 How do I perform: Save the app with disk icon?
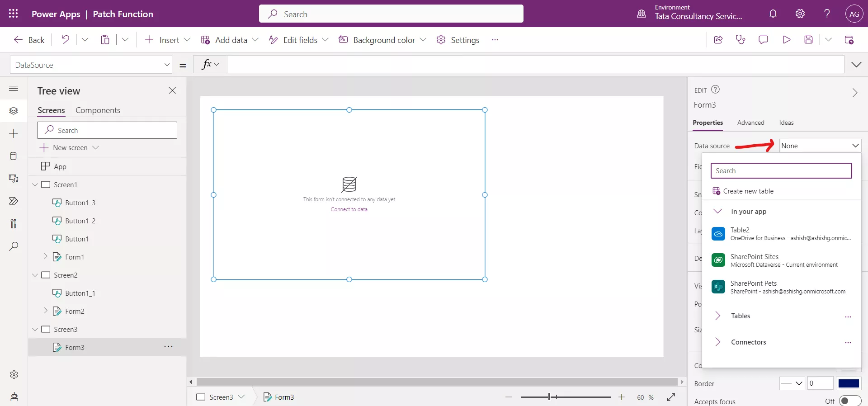[x=809, y=40]
